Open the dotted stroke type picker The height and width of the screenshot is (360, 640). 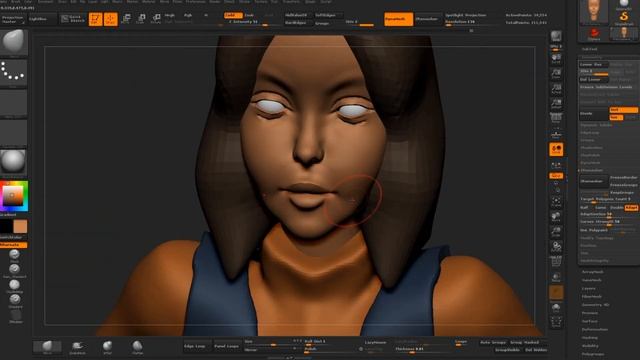(x=14, y=73)
